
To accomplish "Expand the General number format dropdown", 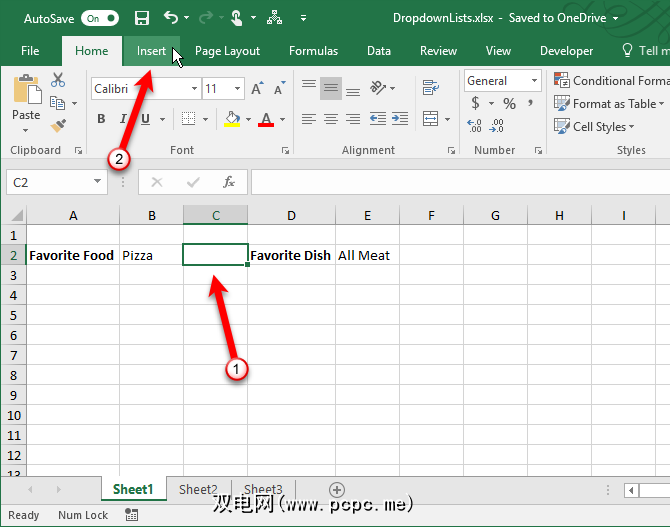I will pos(534,81).
